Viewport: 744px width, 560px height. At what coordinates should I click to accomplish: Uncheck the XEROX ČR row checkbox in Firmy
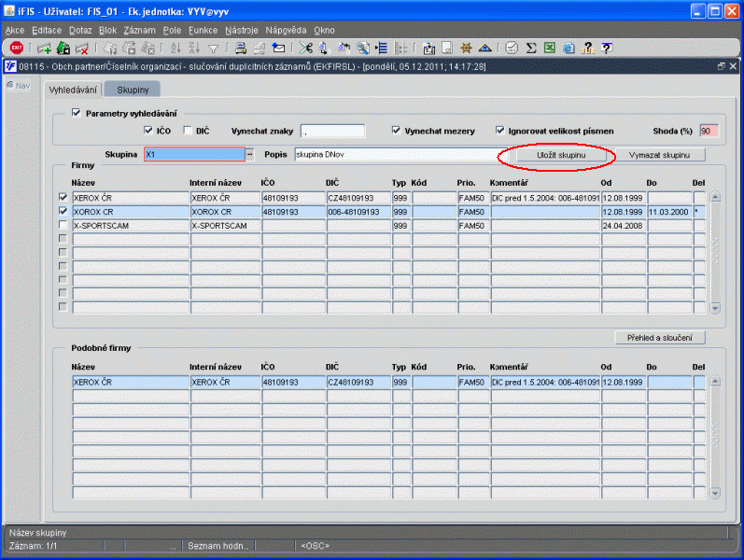[63, 197]
